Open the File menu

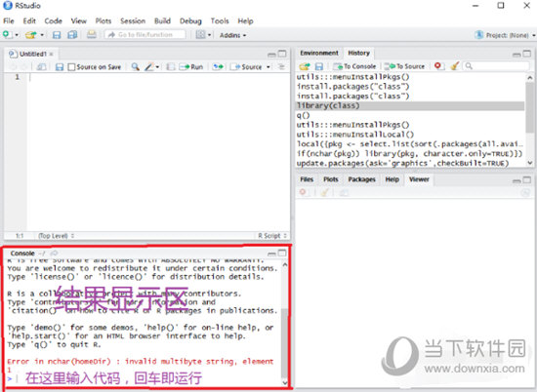coord(9,20)
